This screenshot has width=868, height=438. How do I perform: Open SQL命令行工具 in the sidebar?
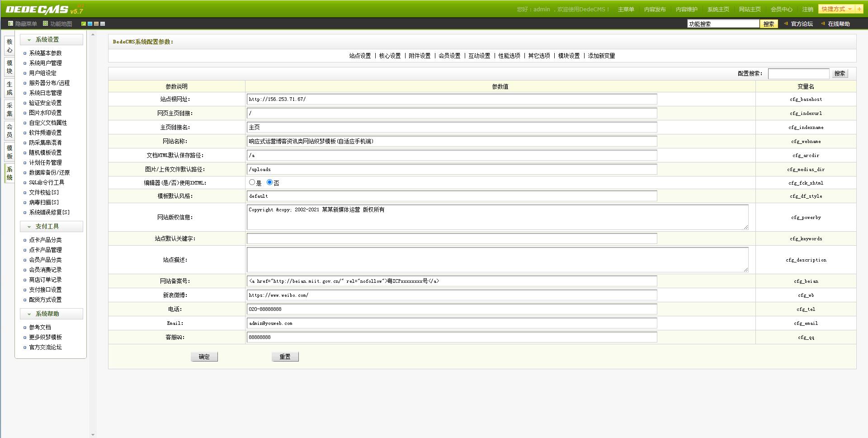[x=47, y=182]
